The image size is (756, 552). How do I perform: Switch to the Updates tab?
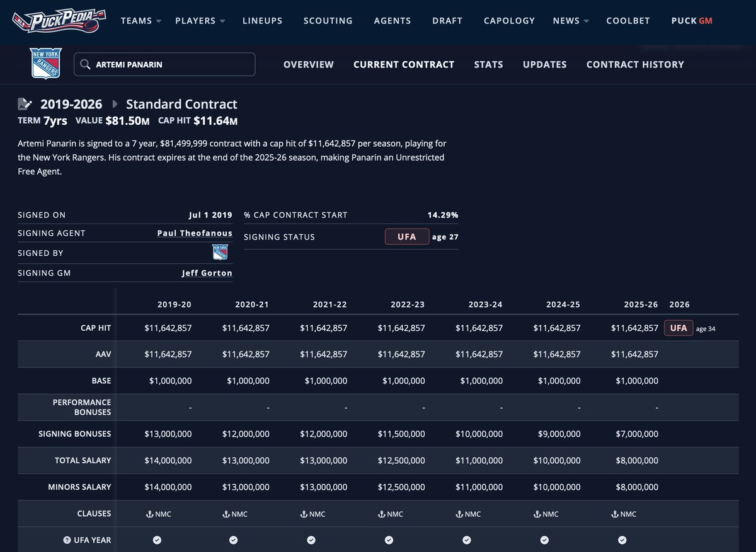pyautogui.click(x=545, y=64)
